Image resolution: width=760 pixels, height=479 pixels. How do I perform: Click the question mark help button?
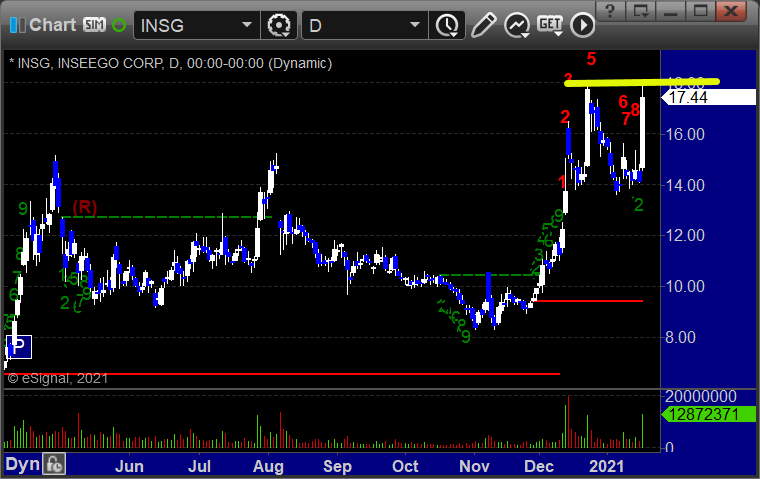click(x=610, y=10)
